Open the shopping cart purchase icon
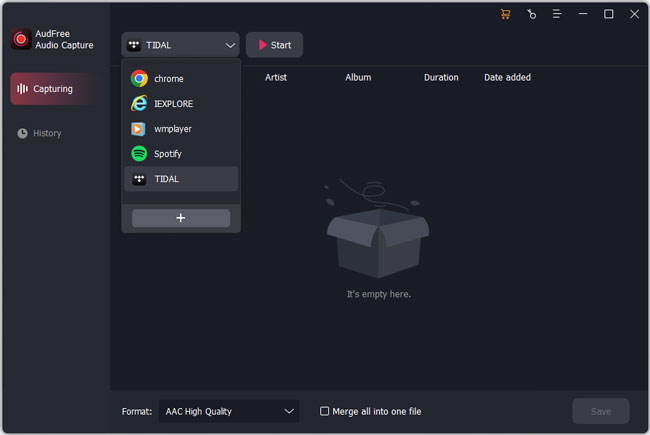 (x=505, y=14)
